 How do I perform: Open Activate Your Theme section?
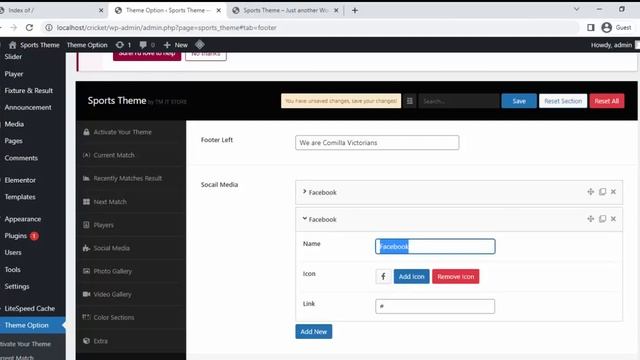[x=131, y=132]
